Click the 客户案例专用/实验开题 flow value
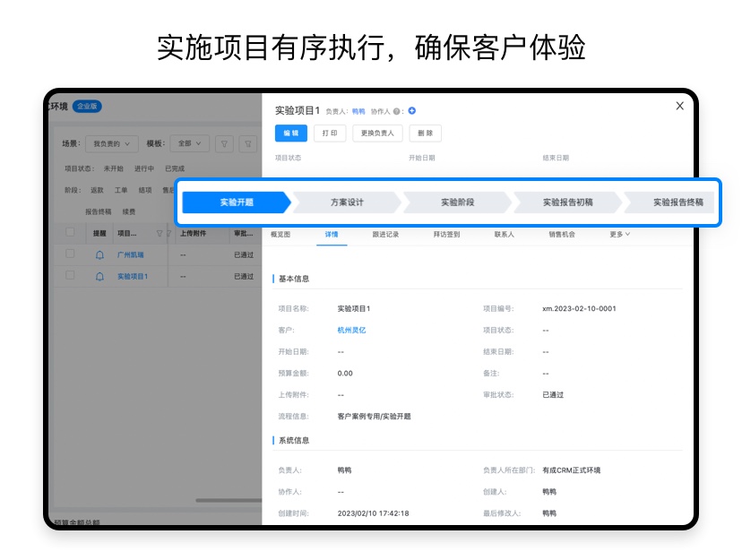The width and height of the screenshot is (742, 560). [x=374, y=417]
